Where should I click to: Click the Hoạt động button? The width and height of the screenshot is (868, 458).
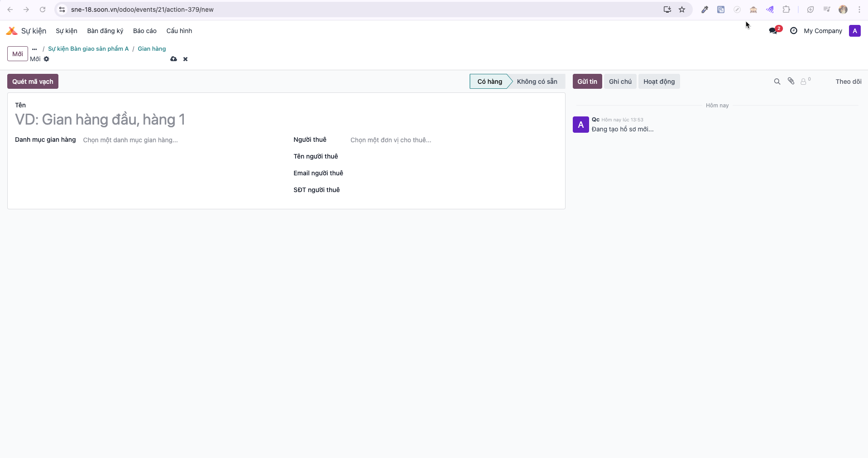(659, 82)
